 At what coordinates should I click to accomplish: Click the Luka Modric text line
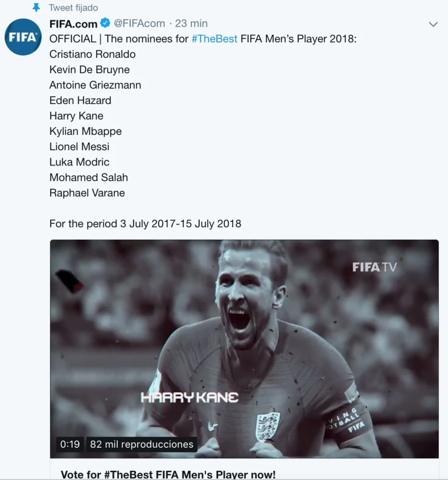[x=79, y=162]
